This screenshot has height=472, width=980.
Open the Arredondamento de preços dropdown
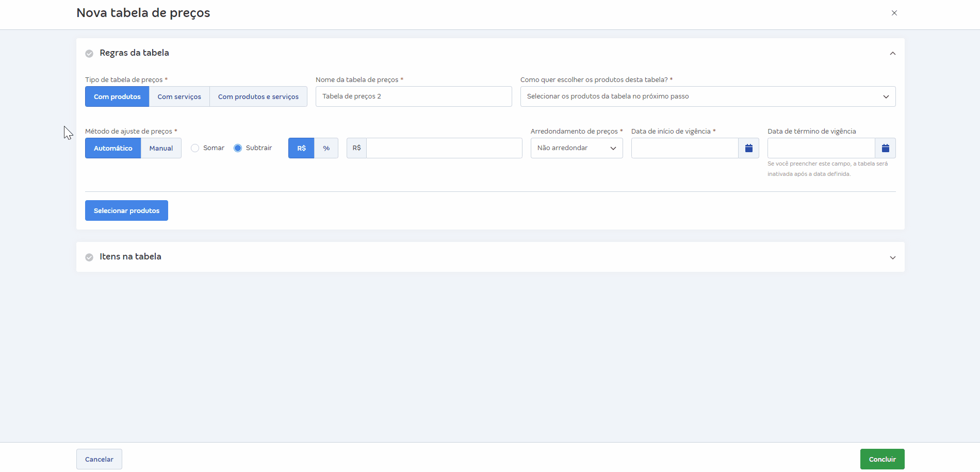577,148
